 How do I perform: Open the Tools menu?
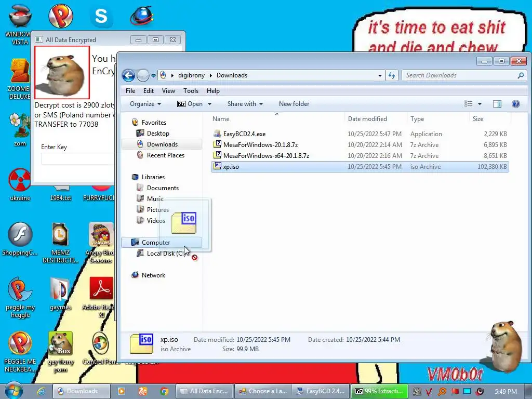pyautogui.click(x=191, y=91)
